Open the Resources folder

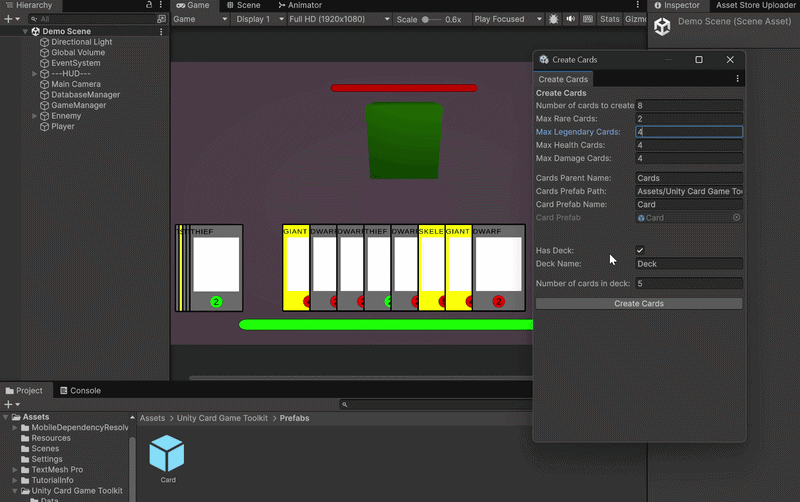(46, 438)
